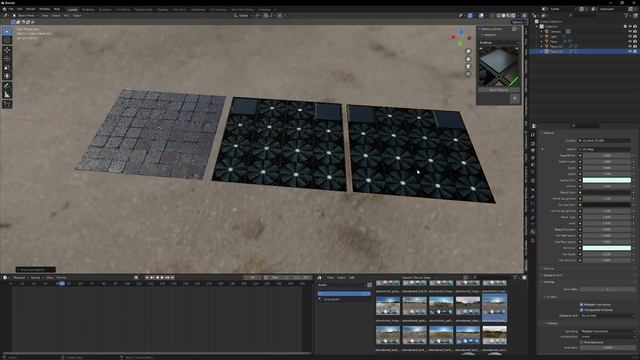Open the File menu
This screenshot has height=360, width=640.
coord(11,9)
